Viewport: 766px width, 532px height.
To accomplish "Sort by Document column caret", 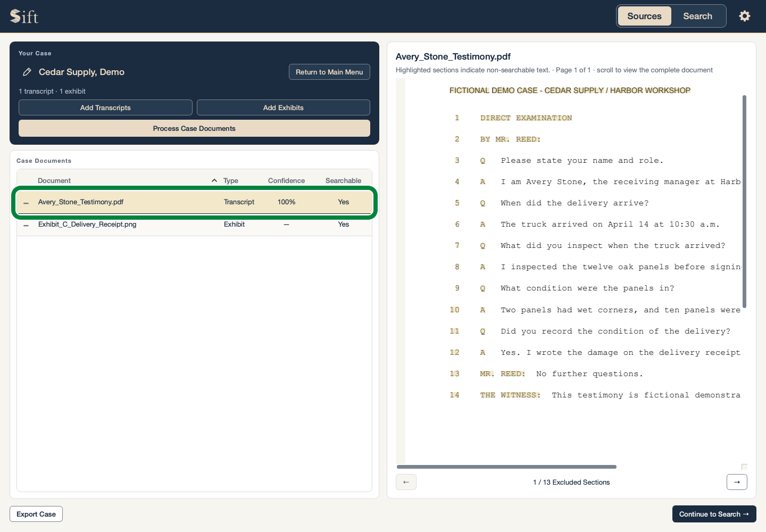I will tap(214, 180).
